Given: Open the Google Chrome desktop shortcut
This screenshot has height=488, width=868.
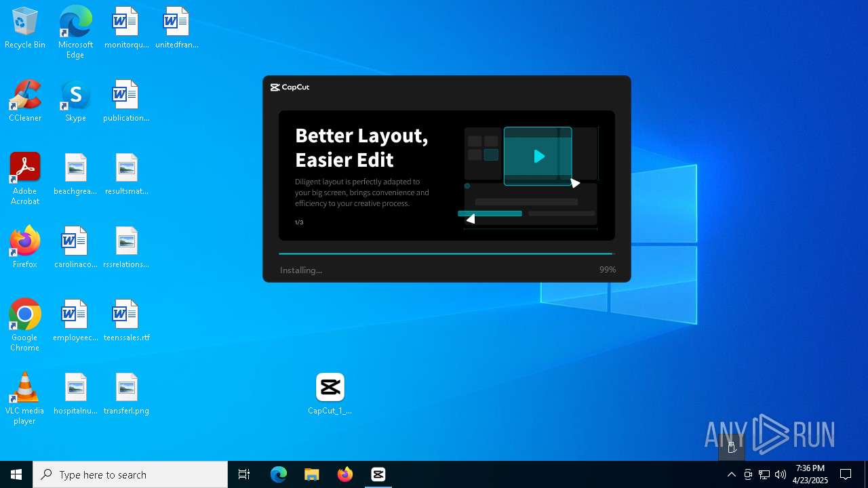Looking at the screenshot, I should (x=25, y=325).
